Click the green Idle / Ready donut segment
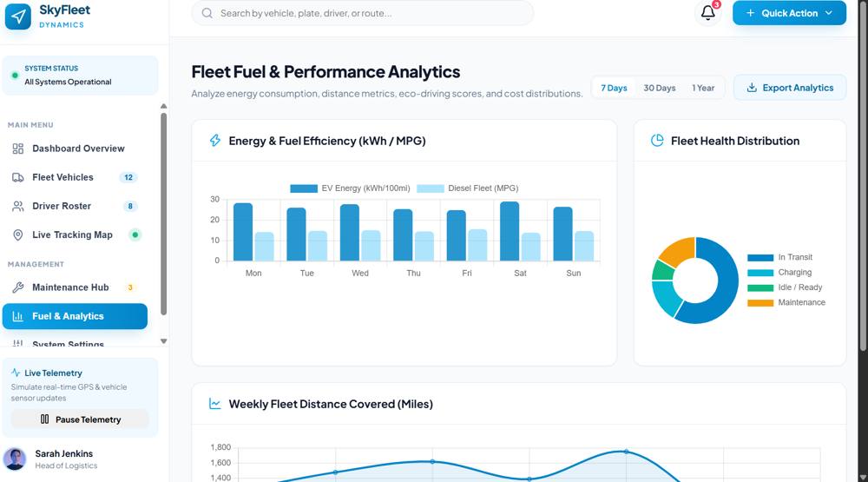Screen dimensions: 868x482 662,270
